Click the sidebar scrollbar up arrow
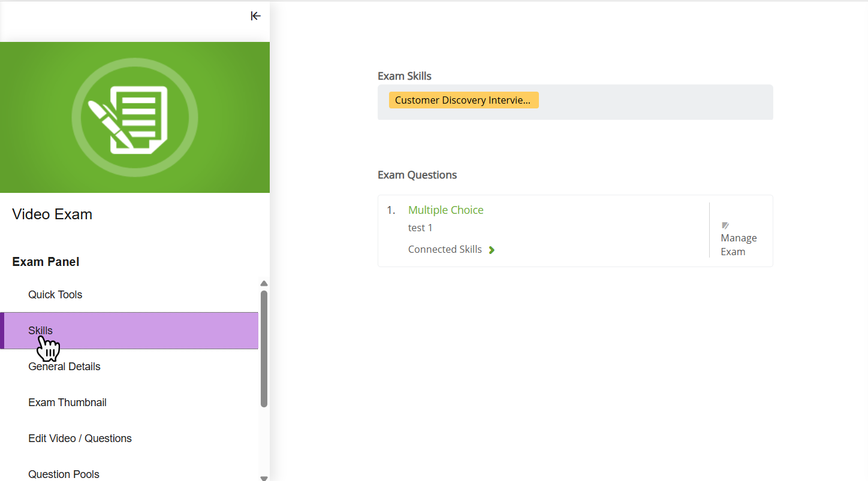This screenshot has width=868, height=481. 264,283
